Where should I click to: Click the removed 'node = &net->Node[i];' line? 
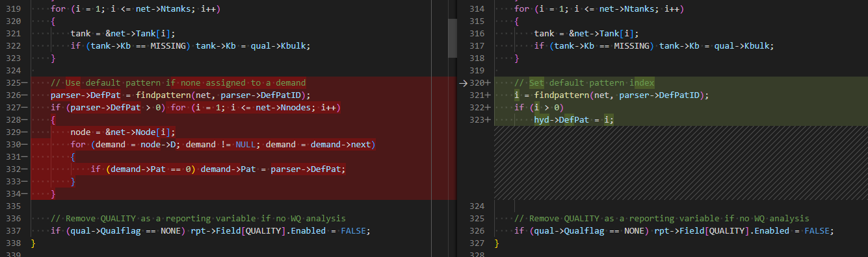[x=123, y=132]
